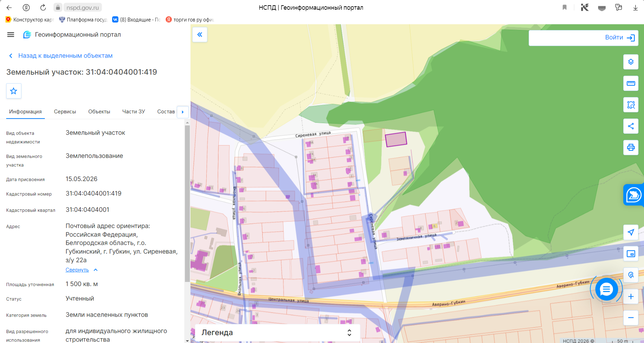This screenshot has height=343, width=644.
Task: Click the Геоинформационный портал logo
Action: [x=72, y=35]
